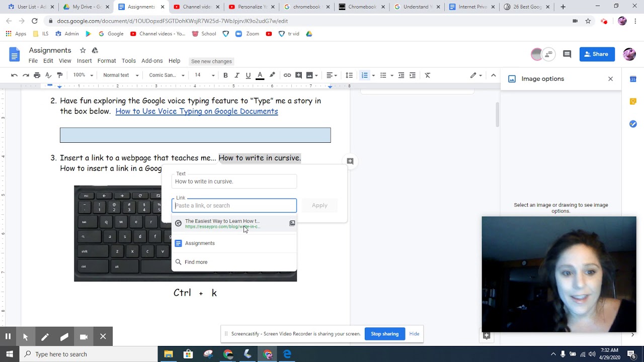644x362 pixels.
Task: Open the Tools menu
Action: coord(129,61)
